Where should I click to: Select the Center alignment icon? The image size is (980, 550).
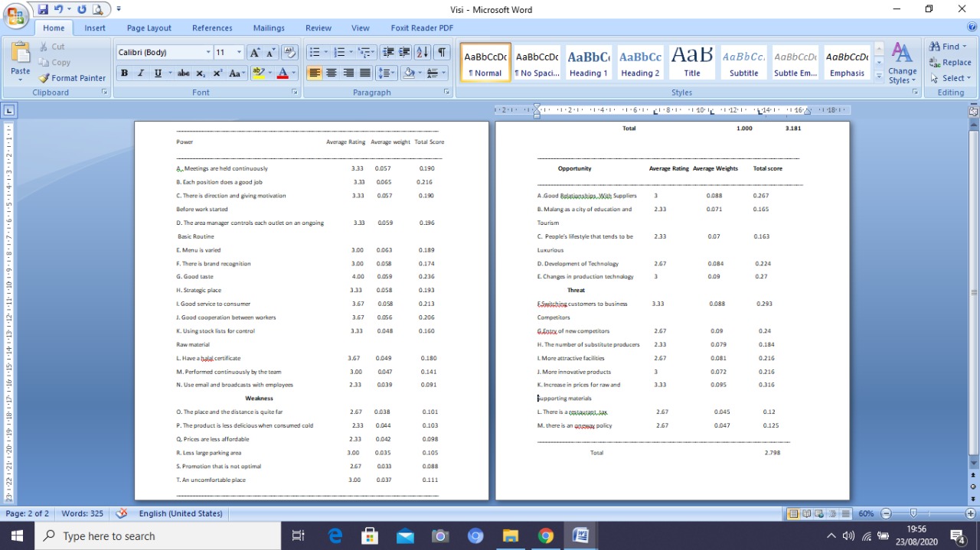pos(332,73)
